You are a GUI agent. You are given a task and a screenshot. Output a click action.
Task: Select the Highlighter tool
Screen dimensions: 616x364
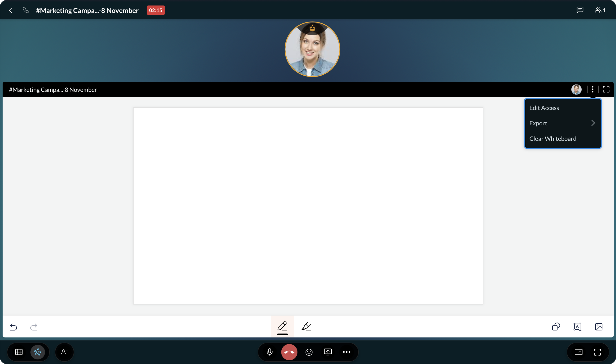coord(306,326)
